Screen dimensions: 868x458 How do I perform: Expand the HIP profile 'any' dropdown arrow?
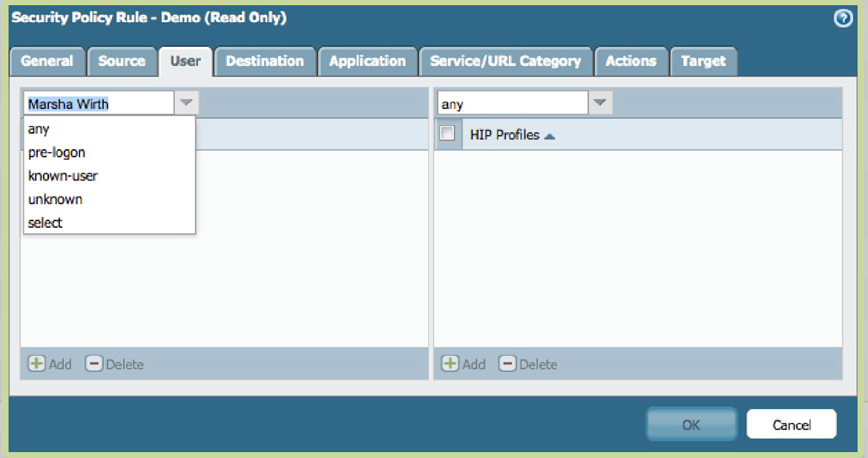599,103
